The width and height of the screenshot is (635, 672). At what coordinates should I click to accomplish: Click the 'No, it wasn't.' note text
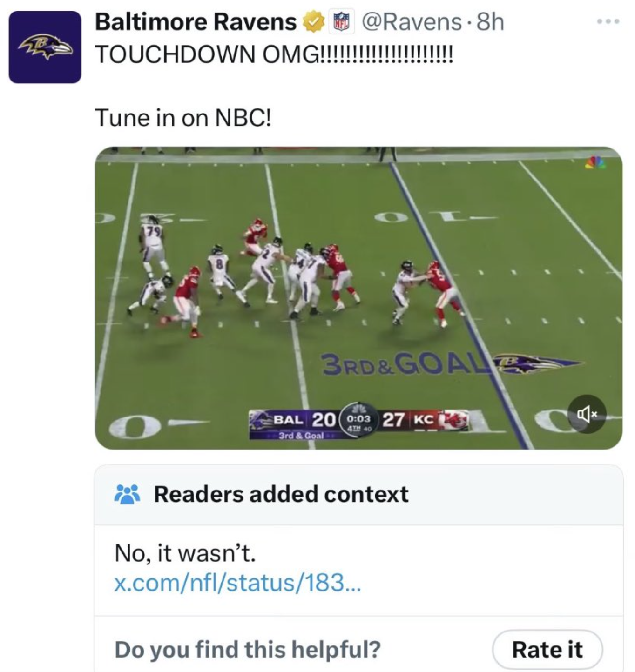point(185,553)
